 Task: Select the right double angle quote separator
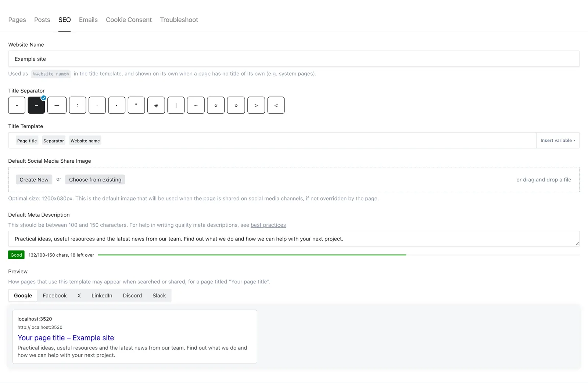pos(236,105)
